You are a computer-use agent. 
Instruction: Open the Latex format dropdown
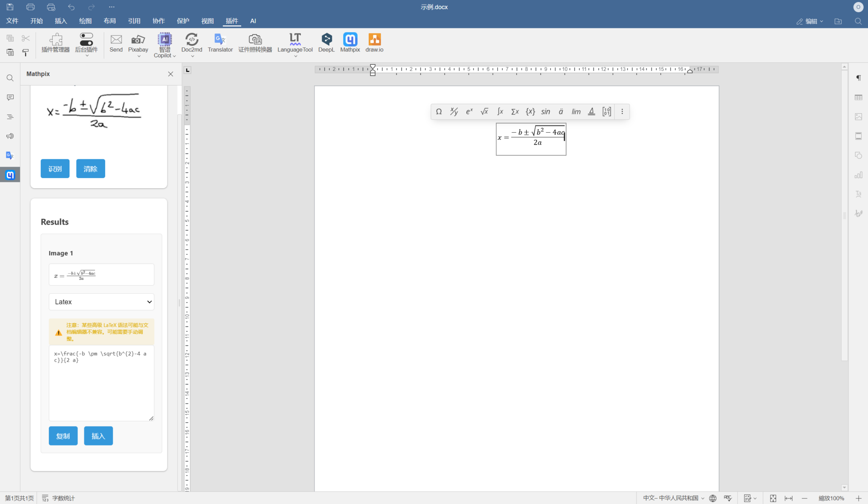pyautogui.click(x=101, y=302)
